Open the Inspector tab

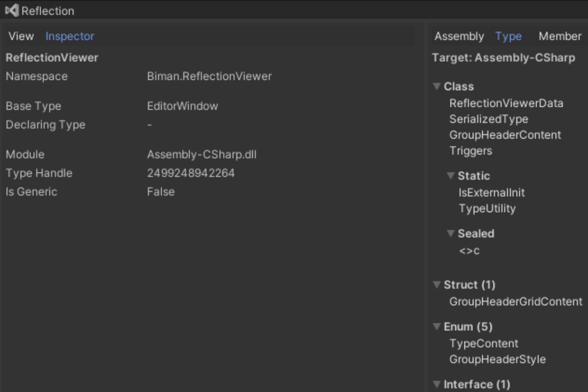[x=70, y=36]
